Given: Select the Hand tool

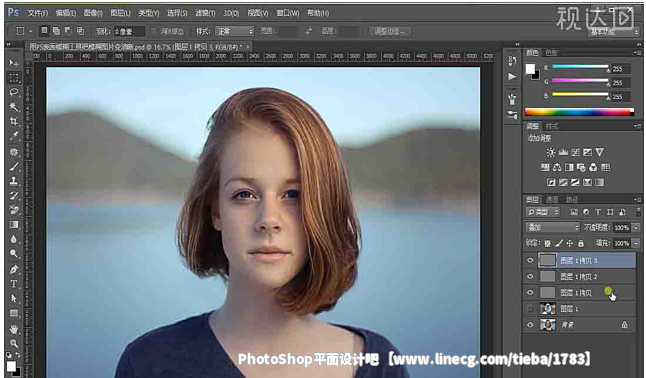Looking at the screenshot, I should click(14, 329).
